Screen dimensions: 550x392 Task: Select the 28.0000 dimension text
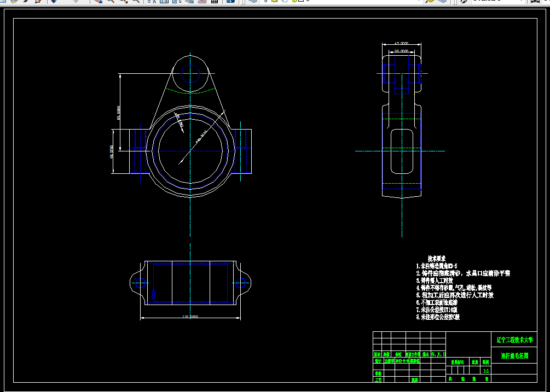click(x=401, y=51)
